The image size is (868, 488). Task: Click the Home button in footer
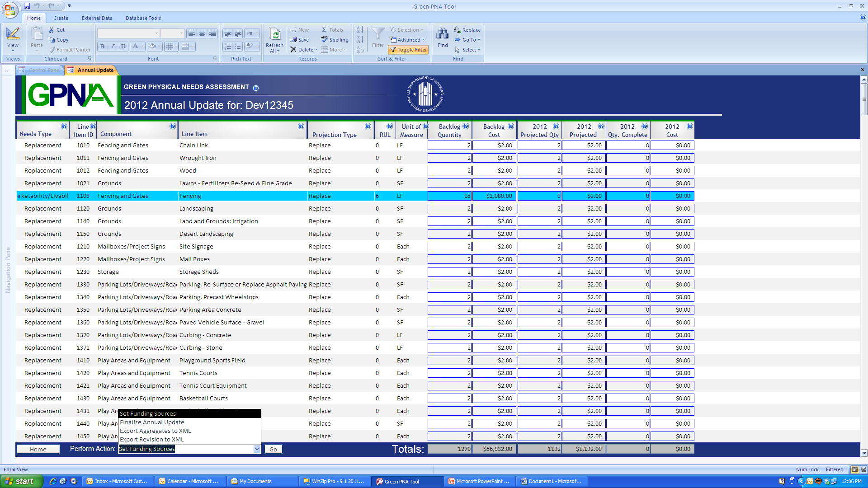pyautogui.click(x=38, y=449)
